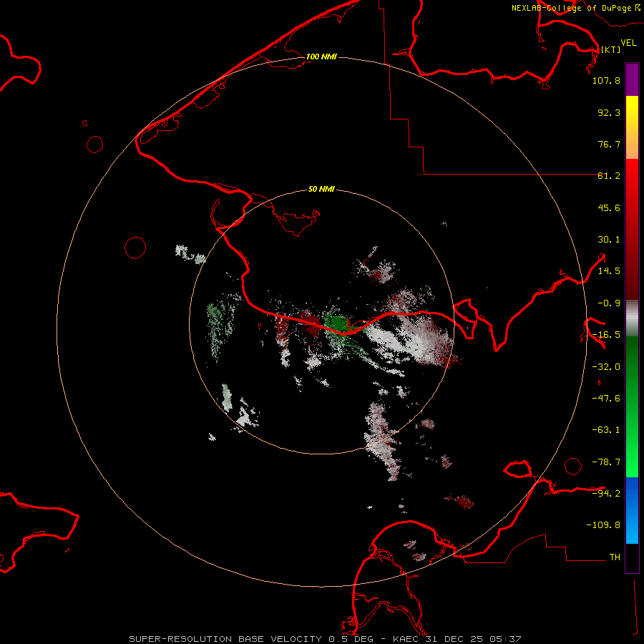Select the 45.6 legend value

click(609, 208)
